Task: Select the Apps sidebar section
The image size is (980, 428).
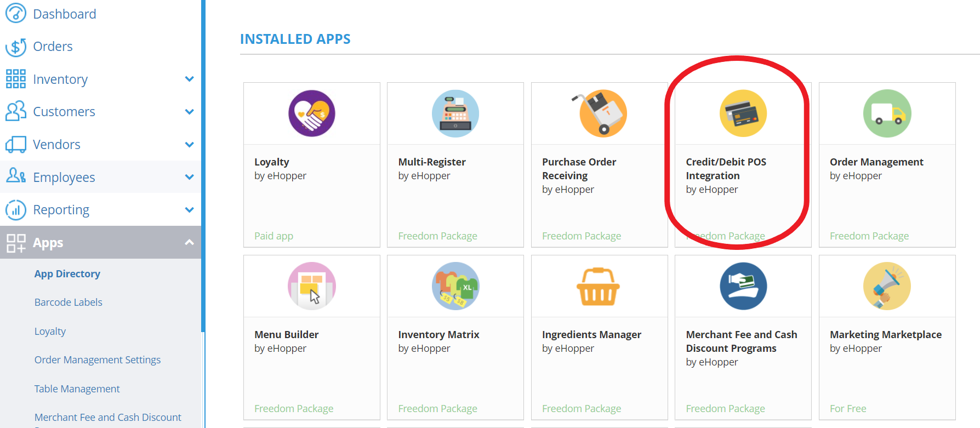Action: [48, 243]
